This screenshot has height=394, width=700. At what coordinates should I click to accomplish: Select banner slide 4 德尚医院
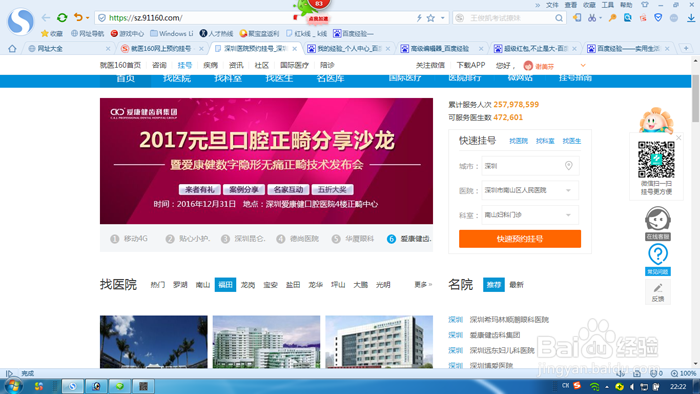[298, 239]
